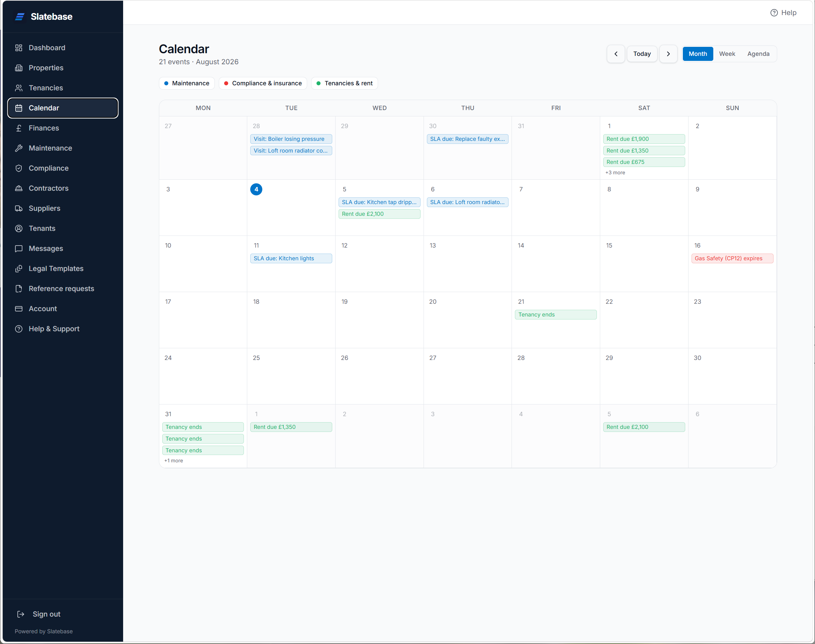This screenshot has height=644, width=815.
Task: Click the Sign out arrow icon
Action: [x=21, y=614]
